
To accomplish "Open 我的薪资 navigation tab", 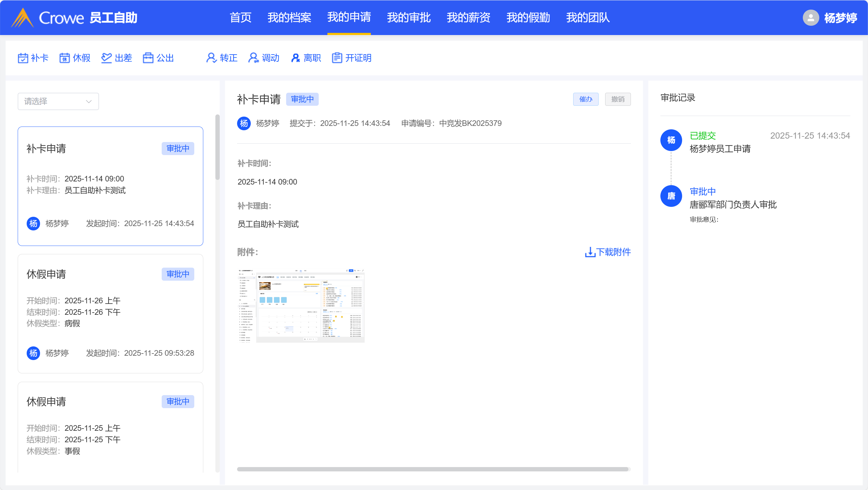I will click(x=468, y=17).
